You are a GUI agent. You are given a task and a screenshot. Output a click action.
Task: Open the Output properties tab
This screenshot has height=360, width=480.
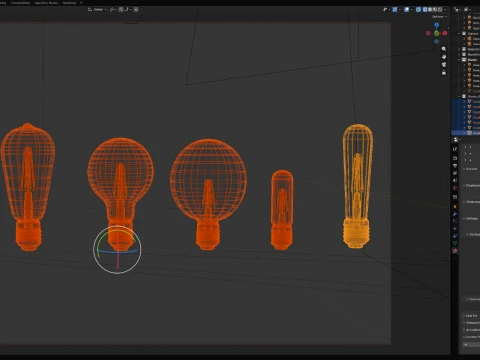coord(455,165)
